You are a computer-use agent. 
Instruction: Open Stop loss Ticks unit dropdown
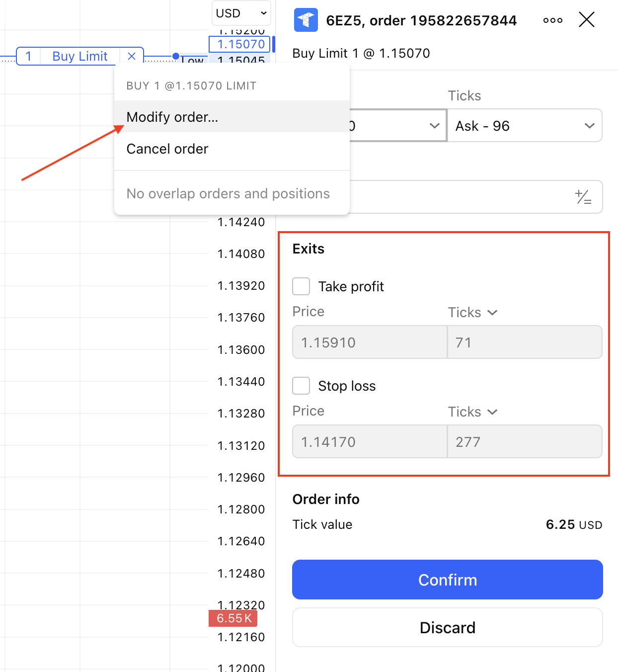coord(472,412)
